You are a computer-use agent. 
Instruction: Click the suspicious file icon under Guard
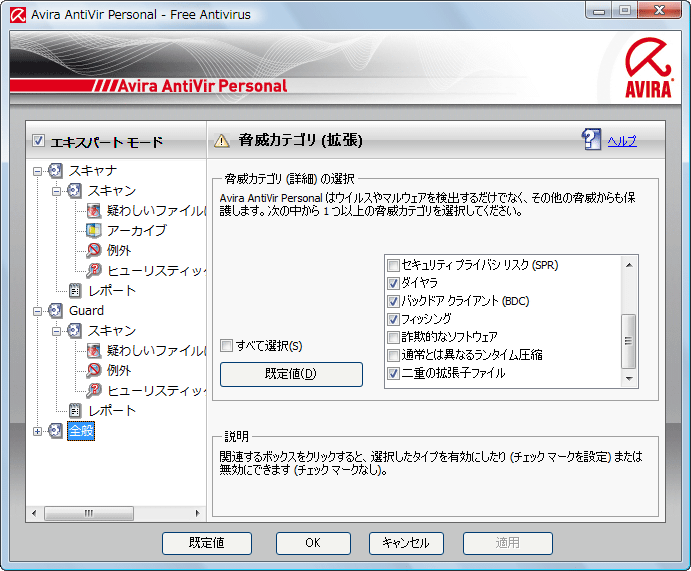[93, 351]
